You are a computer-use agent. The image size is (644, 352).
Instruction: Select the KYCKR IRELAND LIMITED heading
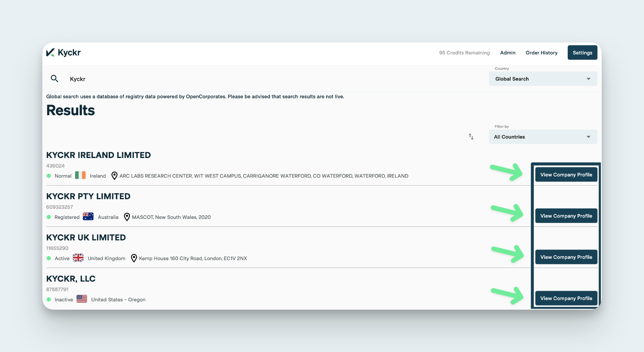coord(99,155)
